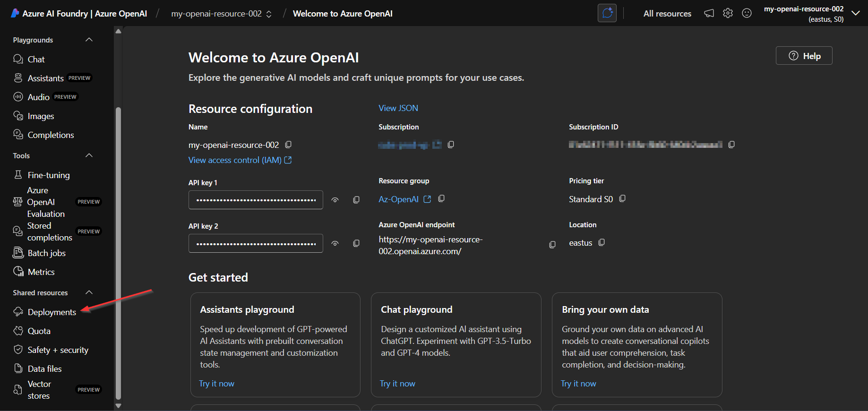868x411 pixels.
Task: Click the Quota sidebar icon
Action: (x=18, y=331)
